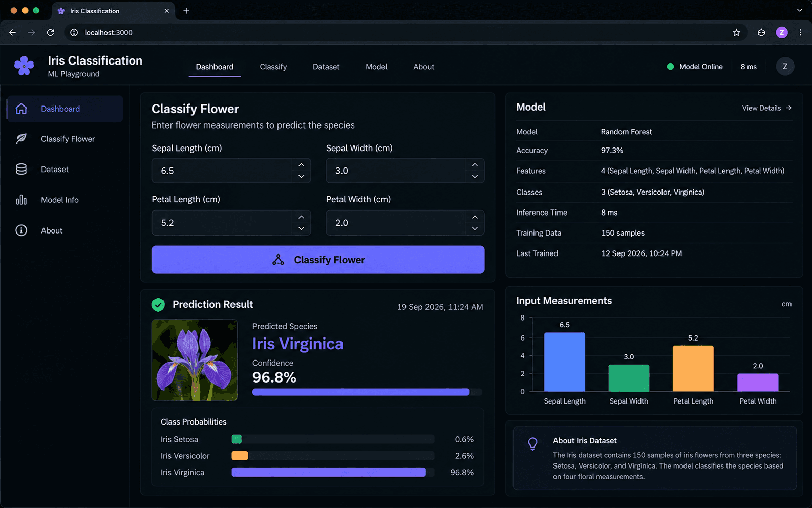Viewport: 812px width, 508px height.
Task: Click the Dataset database icon
Action: (21, 170)
